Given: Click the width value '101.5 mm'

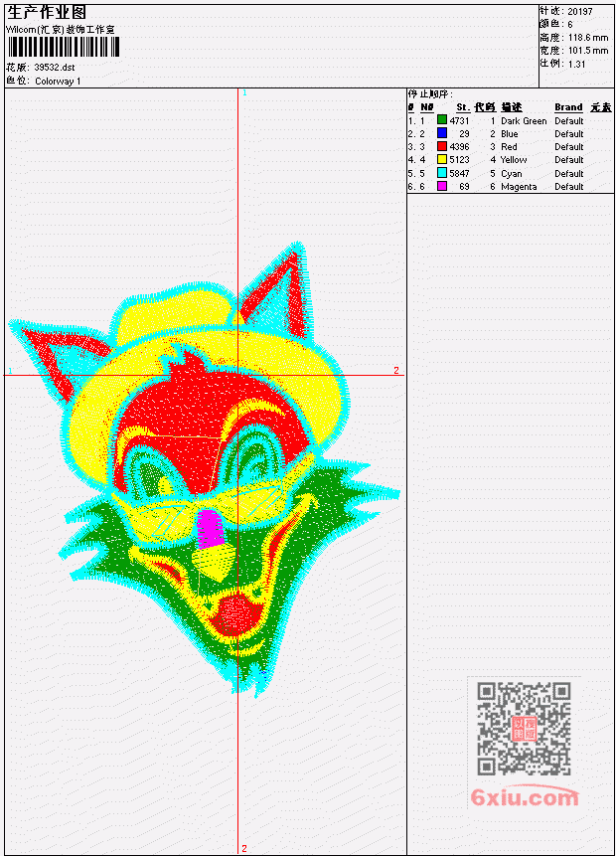Looking at the screenshot, I should [x=588, y=51].
